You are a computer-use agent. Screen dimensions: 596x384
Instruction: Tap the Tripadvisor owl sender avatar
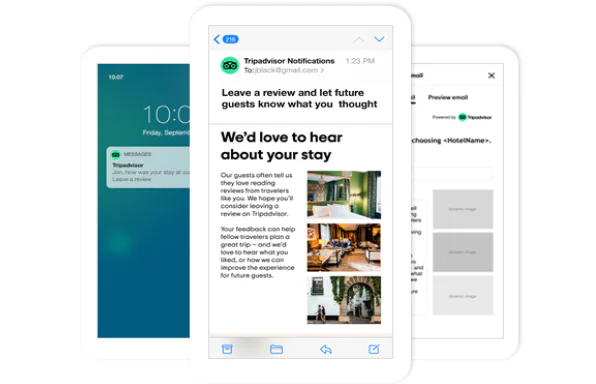[x=230, y=65]
